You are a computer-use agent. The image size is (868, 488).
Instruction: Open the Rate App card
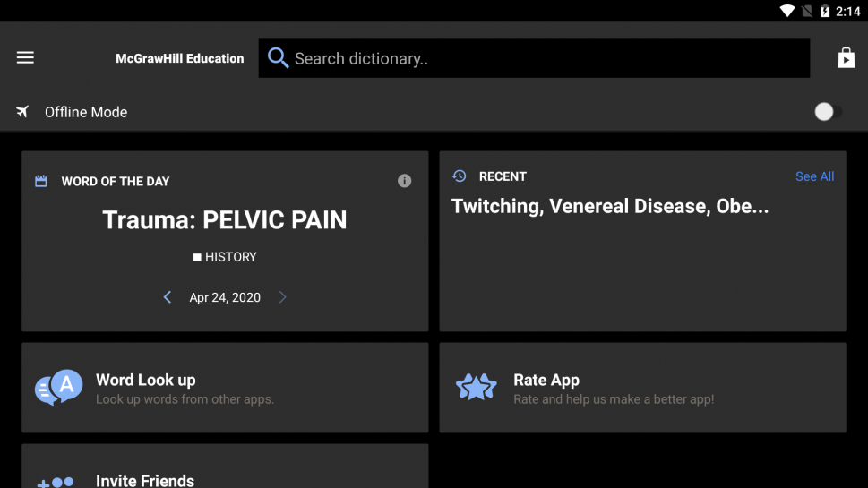tap(642, 388)
